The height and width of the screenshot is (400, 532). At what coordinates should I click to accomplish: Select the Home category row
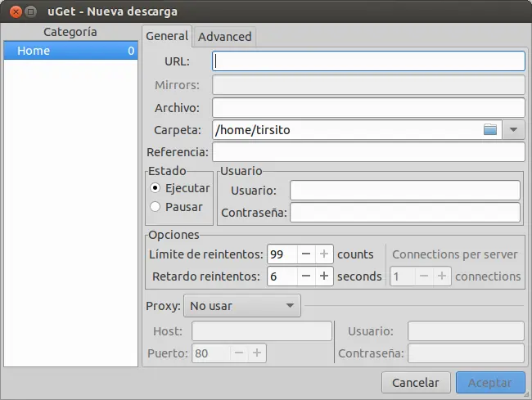click(x=71, y=51)
